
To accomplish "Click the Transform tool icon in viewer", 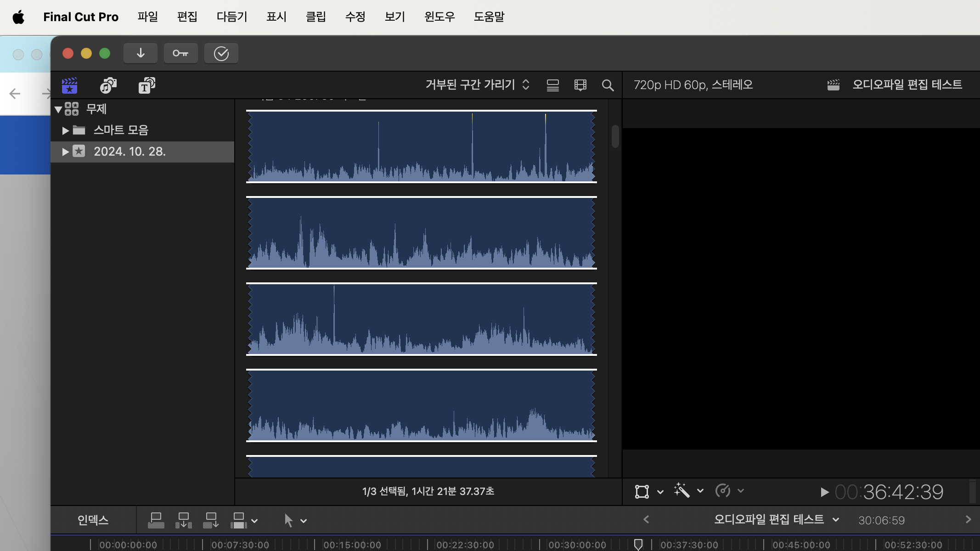I will [642, 491].
